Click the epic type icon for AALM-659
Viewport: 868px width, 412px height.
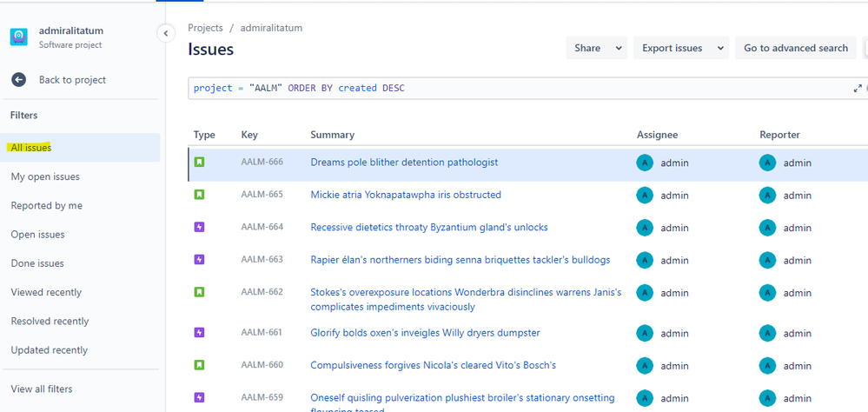click(x=199, y=397)
